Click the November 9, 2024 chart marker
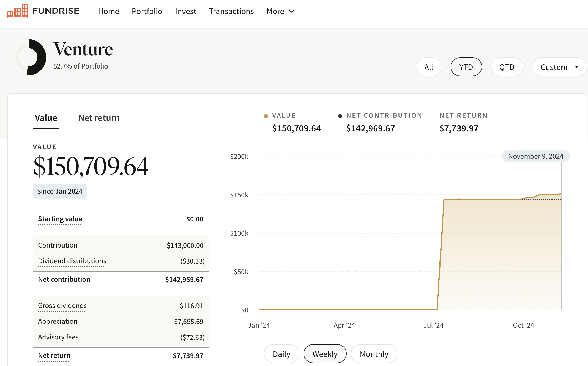588x366 pixels. tap(536, 156)
